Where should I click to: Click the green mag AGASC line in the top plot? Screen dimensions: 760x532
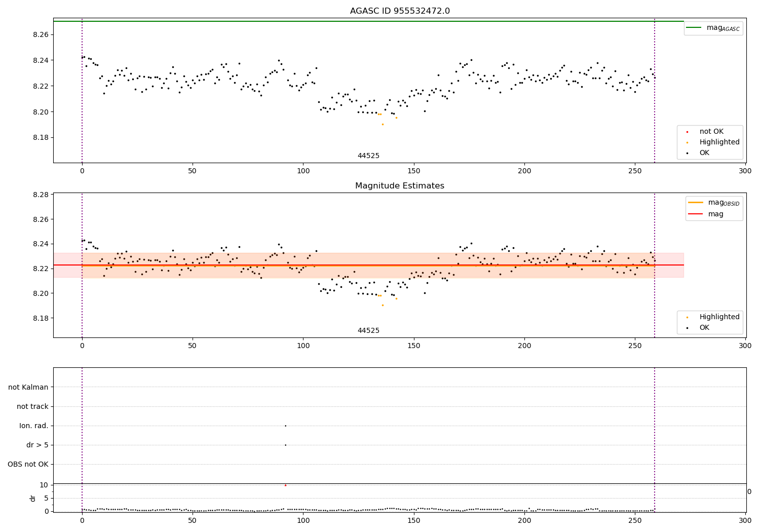tap(368, 21)
